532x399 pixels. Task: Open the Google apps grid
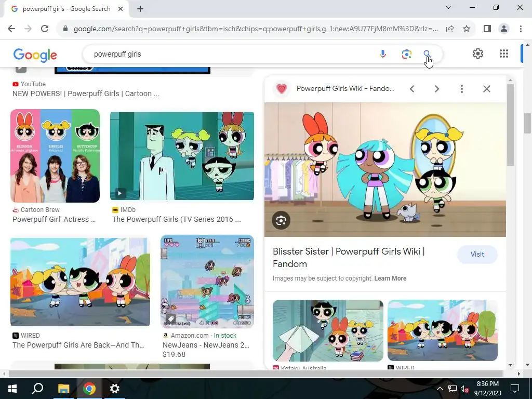[504, 54]
